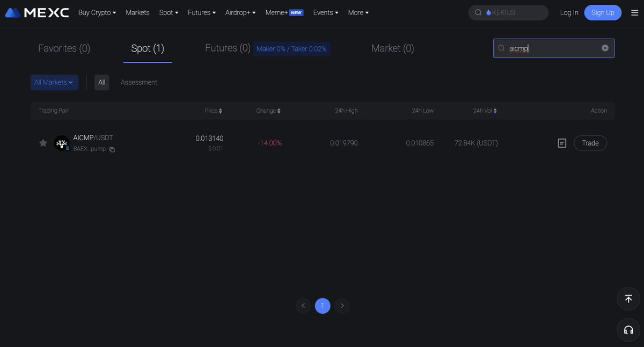
Task: Favorite AICMP/USDT with the star
Action: (43, 143)
